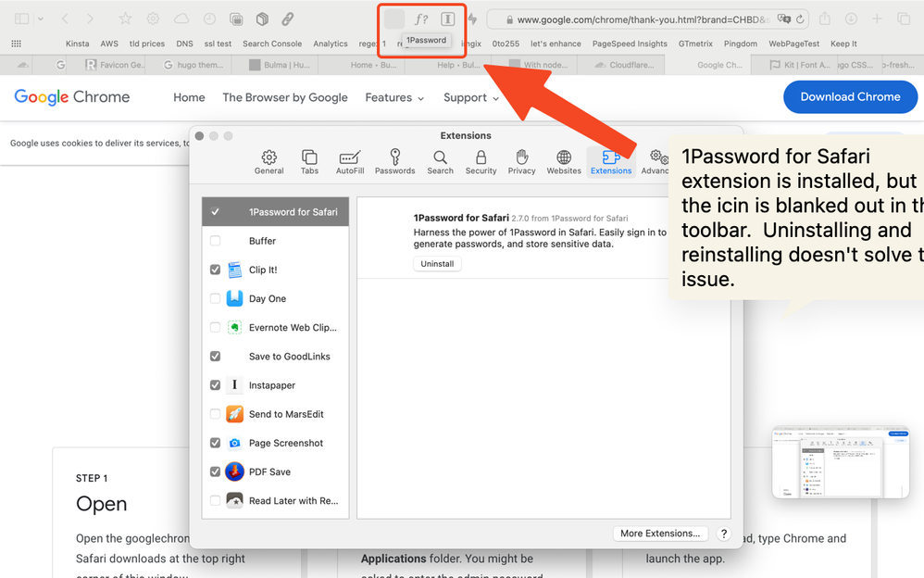Click the blank 1Password toolbar icon

pyautogui.click(x=394, y=19)
